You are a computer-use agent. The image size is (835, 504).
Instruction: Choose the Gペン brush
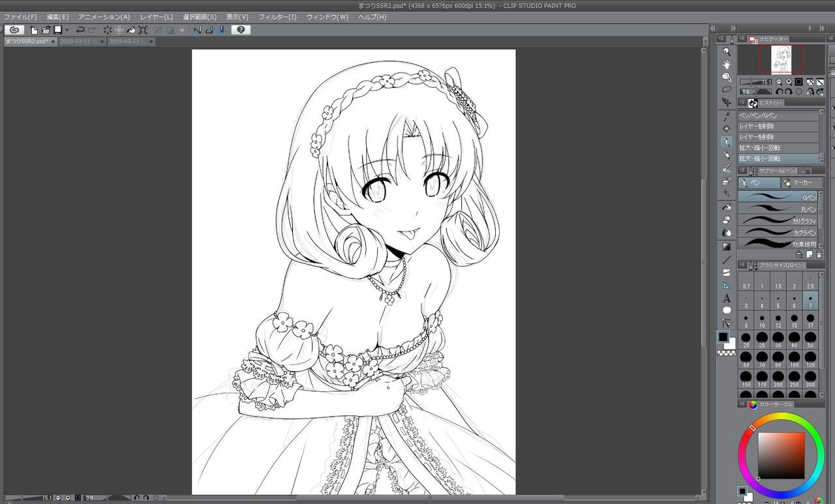click(x=778, y=196)
